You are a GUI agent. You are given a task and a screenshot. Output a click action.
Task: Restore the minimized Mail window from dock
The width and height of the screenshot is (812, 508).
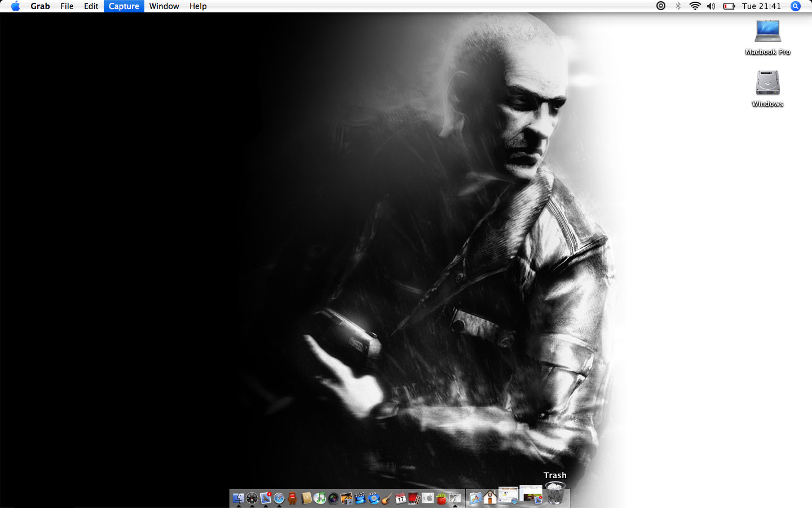(x=531, y=494)
